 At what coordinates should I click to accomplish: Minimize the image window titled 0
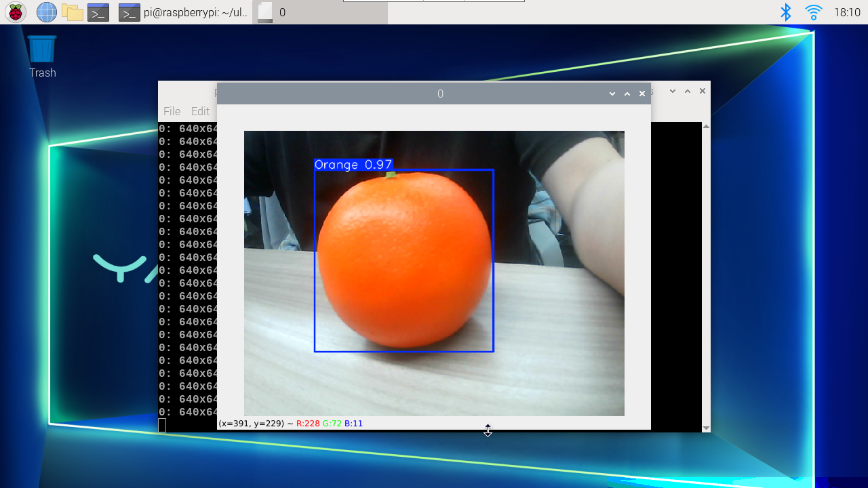tap(612, 94)
